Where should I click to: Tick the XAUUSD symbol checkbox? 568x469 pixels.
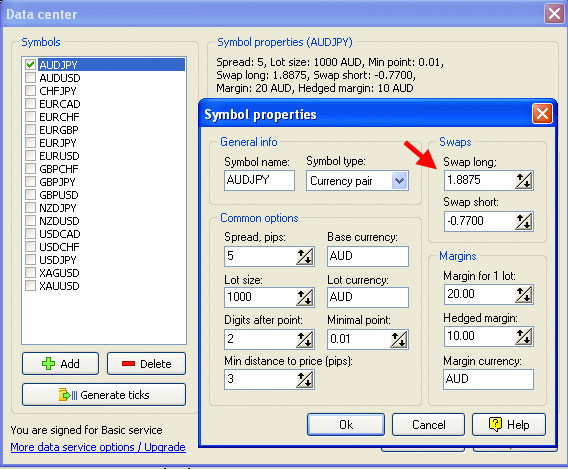pyautogui.click(x=30, y=286)
